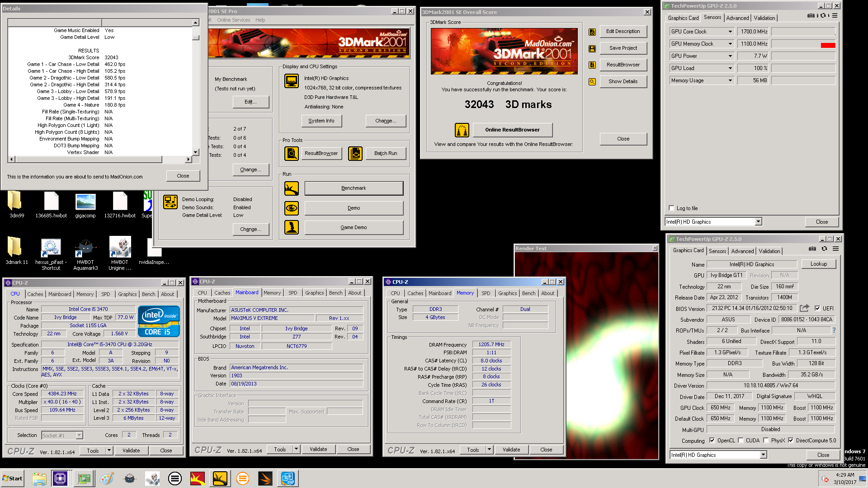This screenshot has height=488, width=868.
Task: Click the Edit Description icon in the score window
Action: (x=592, y=32)
